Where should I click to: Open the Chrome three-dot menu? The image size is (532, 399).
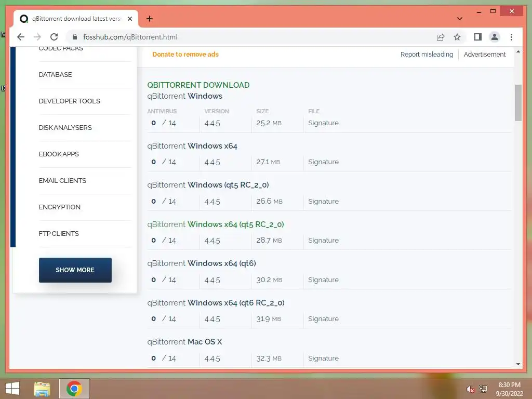pyautogui.click(x=511, y=37)
